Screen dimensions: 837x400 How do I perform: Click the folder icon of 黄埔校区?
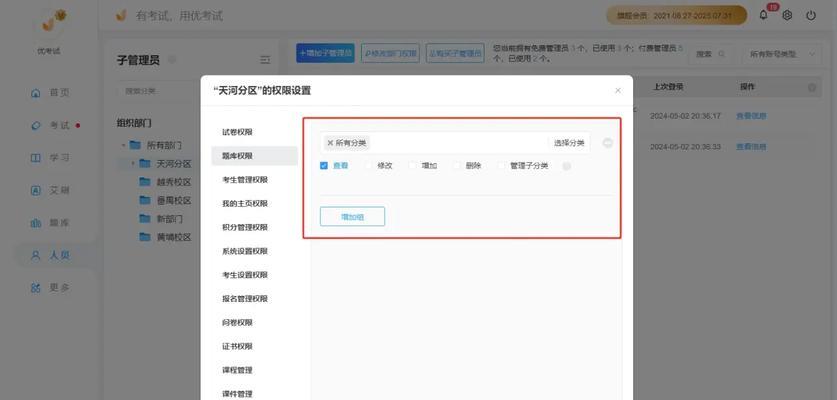pyautogui.click(x=145, y=237)
